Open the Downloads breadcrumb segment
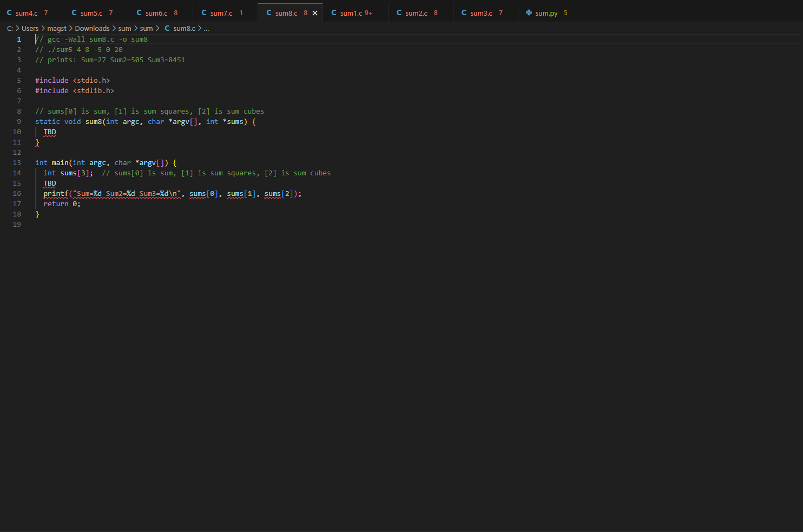Screen dimensions: 803x532 [92, 29]
